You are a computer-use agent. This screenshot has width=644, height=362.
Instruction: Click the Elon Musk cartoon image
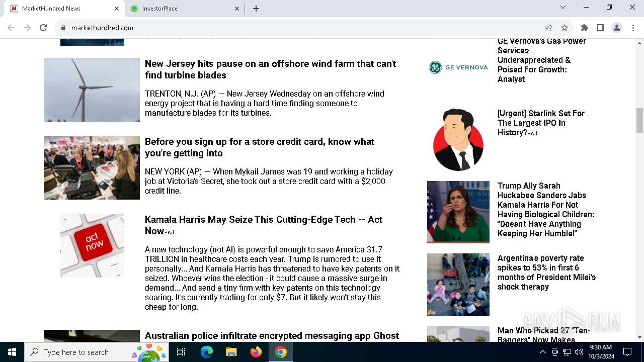(458, 140)
